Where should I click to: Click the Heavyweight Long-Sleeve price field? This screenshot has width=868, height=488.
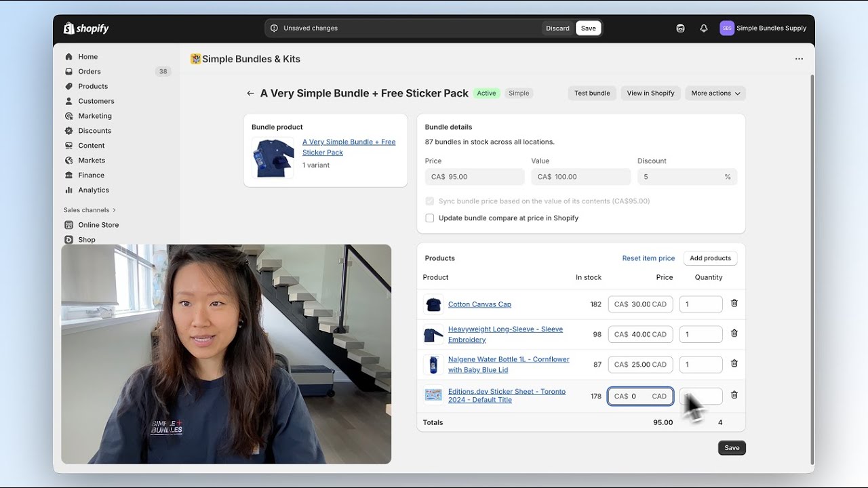click(640, 334)
